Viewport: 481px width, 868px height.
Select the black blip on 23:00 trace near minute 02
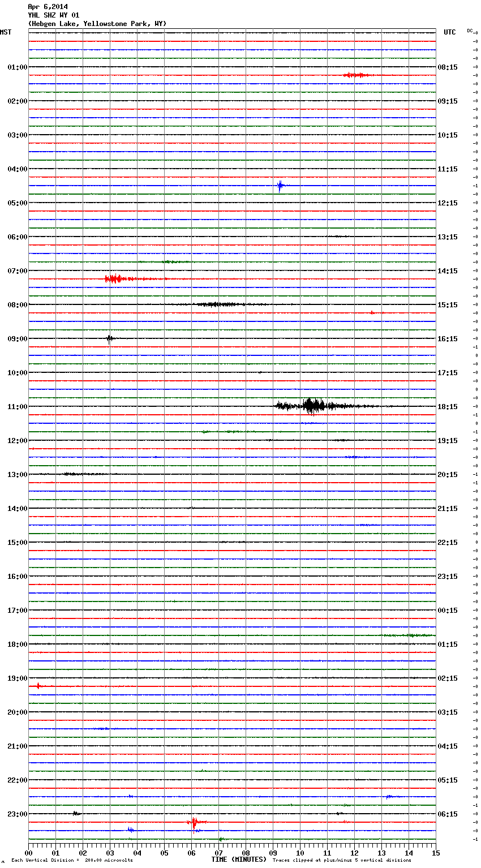(76, 814)
